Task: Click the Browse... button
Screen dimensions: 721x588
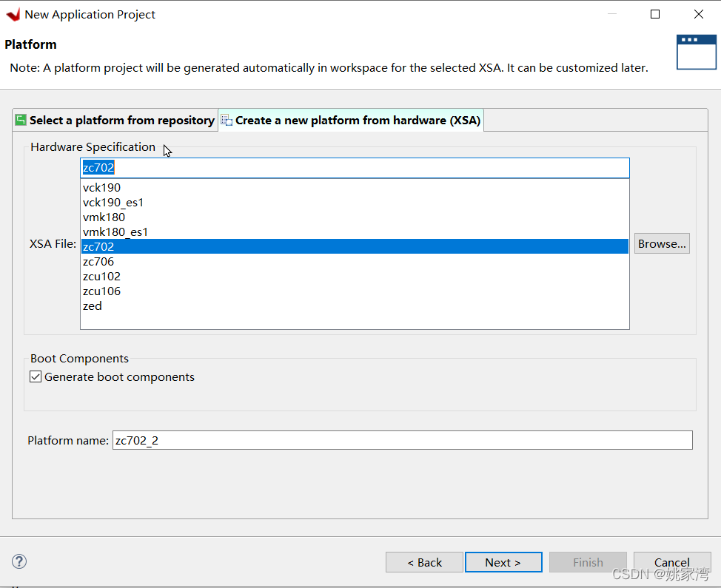Action: pos(662,244)
